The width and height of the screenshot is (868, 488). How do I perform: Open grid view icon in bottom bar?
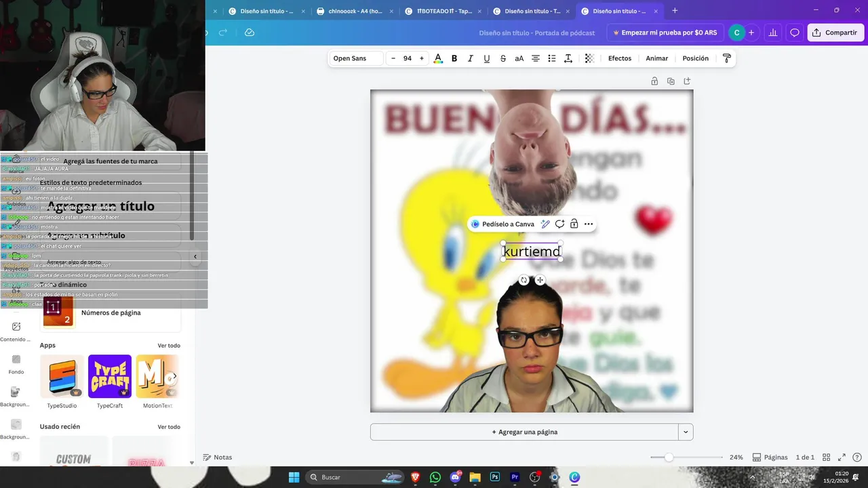(x=826, y=457)
